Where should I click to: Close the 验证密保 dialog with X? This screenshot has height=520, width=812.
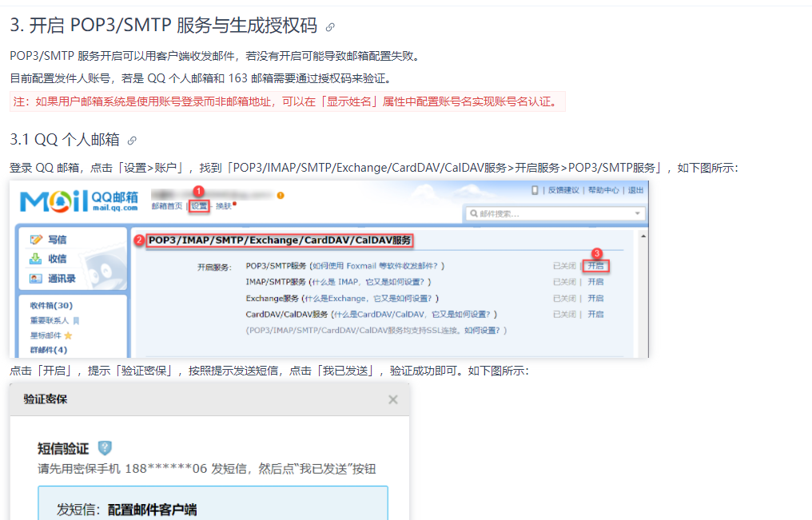tap(393, 399)
